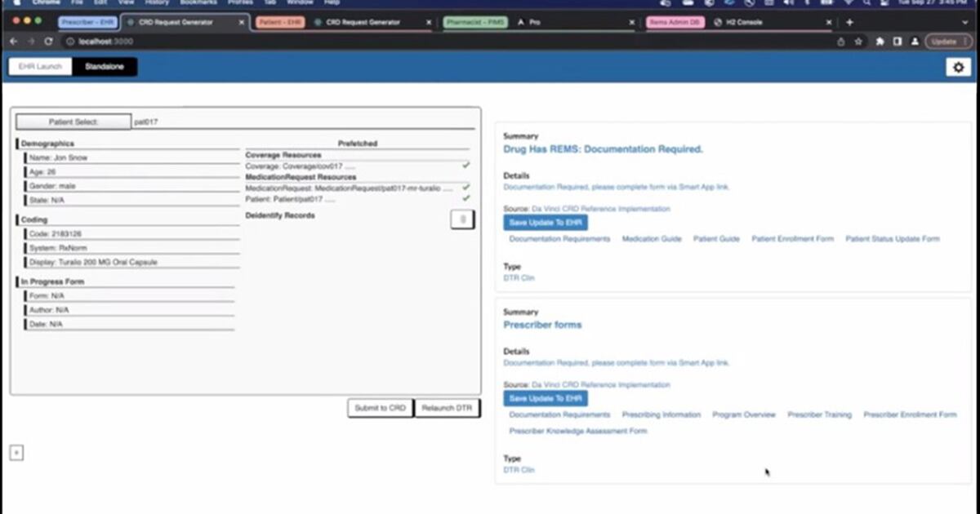Open first card Documentation Requirements link
The height and width of the screenshot is (514, 980).
click(x=559, y=239)
